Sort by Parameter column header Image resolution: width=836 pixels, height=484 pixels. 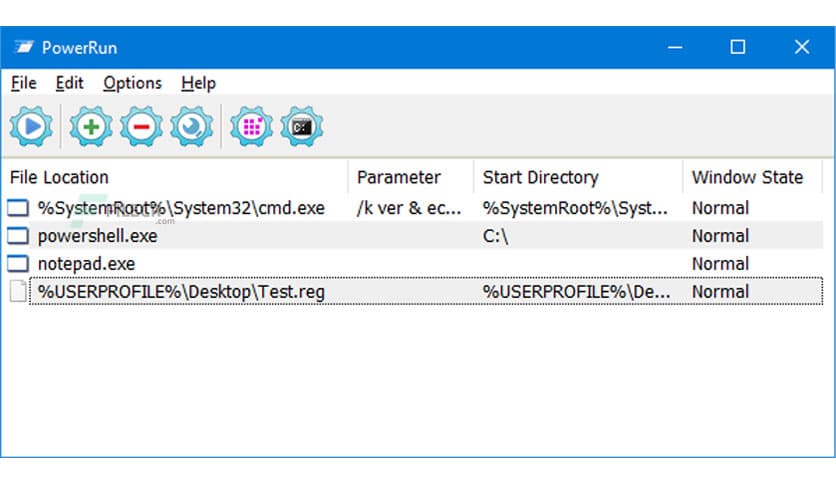tap(411, 177)
